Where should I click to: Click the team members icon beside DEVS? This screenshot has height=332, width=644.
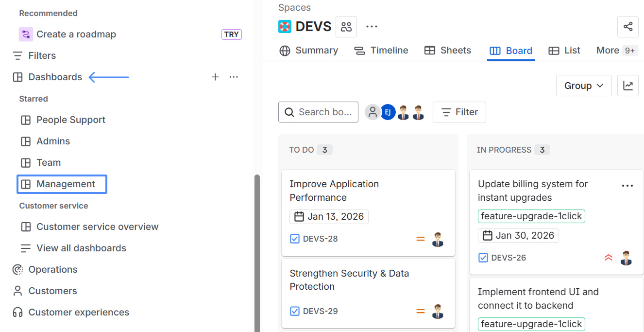[x=346, y=27]
